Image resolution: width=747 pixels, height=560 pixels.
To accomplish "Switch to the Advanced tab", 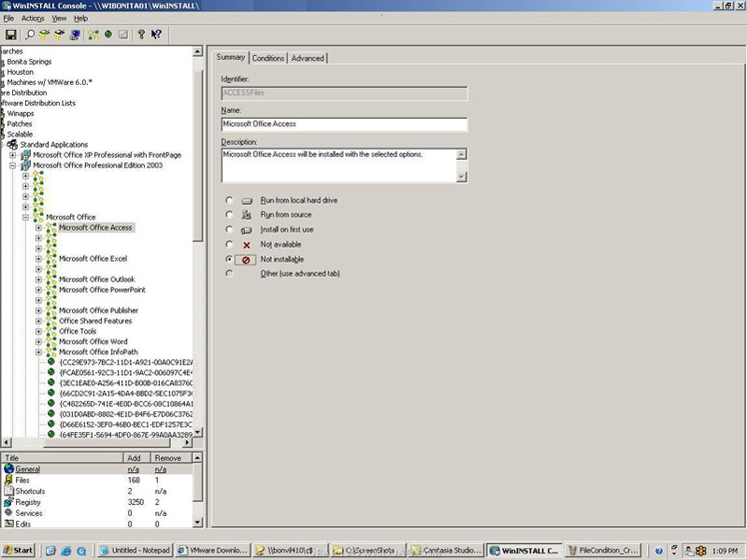I will (308, 58).
